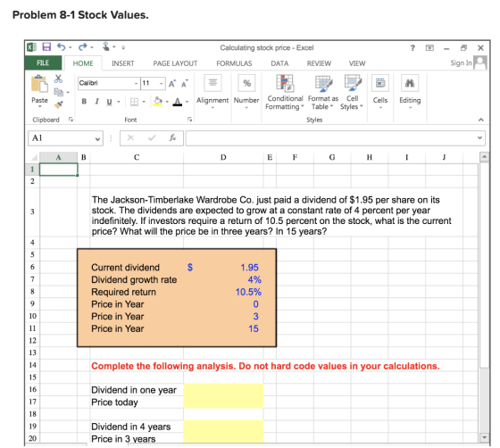
Task: Expand the Font Color dropdown arrow
Action: pos(187,102)
